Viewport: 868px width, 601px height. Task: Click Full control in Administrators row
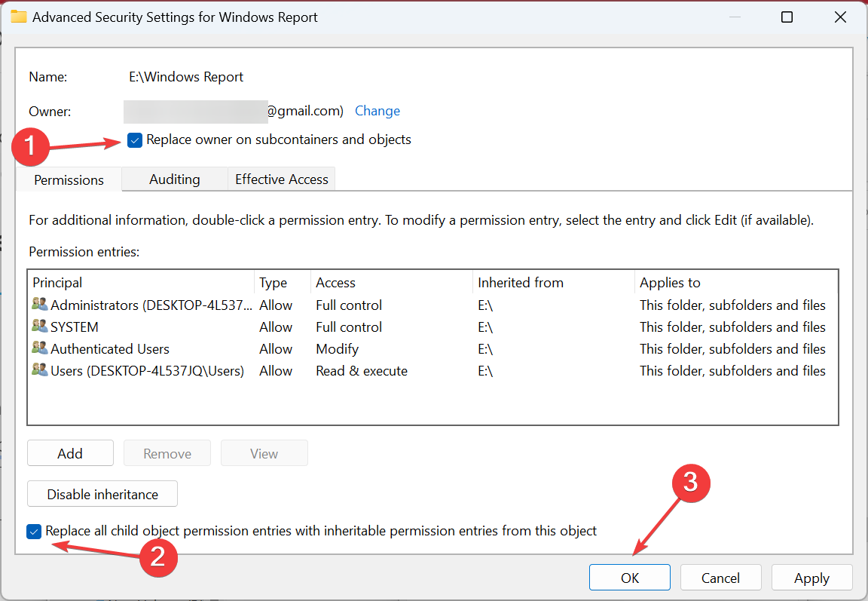[349, 305]
